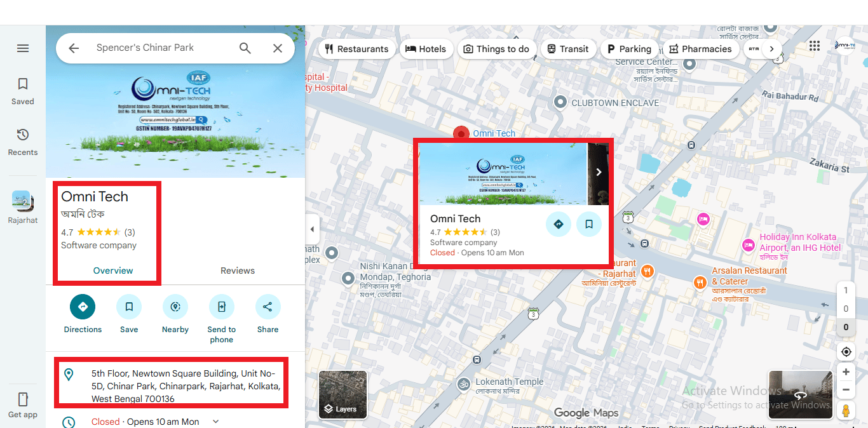
Task: Click the Share icon
Action: coord(268,307)
